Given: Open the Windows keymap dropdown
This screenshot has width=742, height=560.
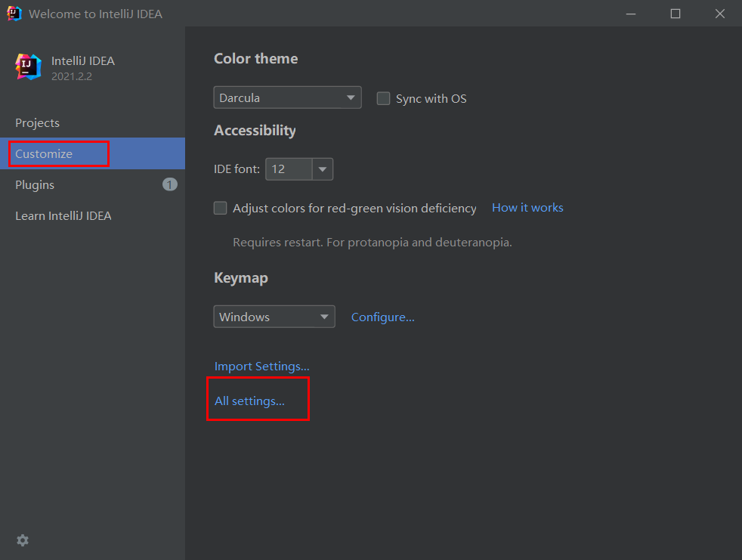Looking at the screenshot, I should click(x=274, y=317).
